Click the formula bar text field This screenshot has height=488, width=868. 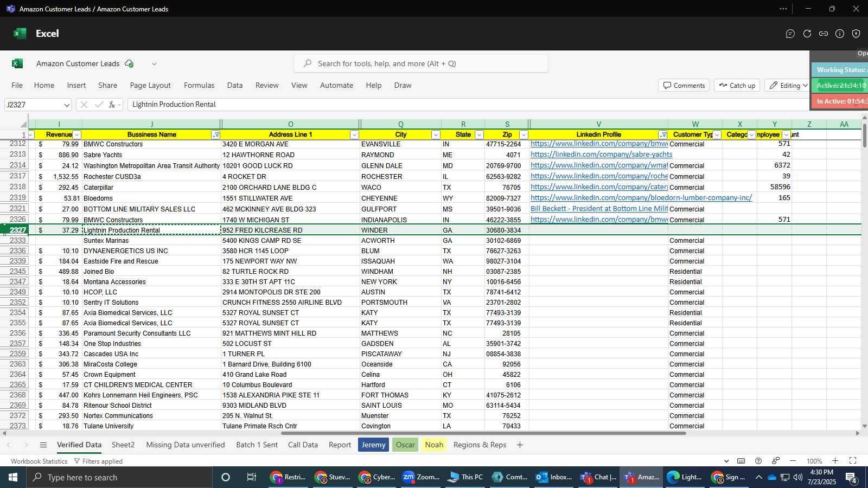[x=469, y=105]
